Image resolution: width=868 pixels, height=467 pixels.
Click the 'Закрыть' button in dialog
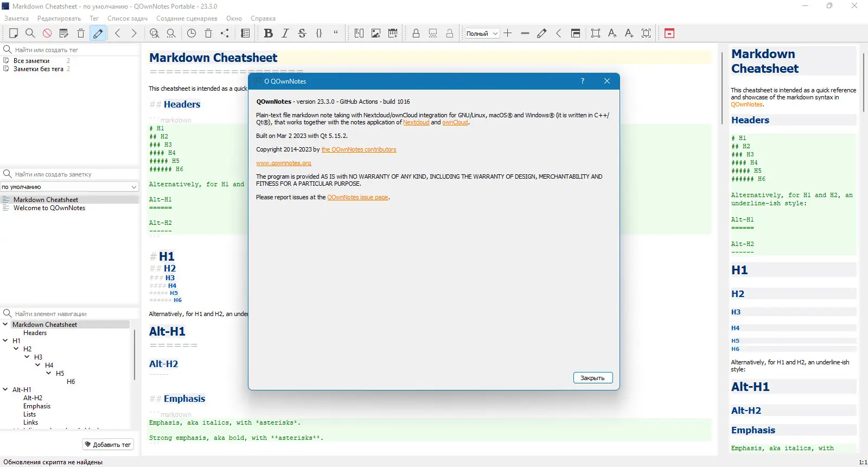tap(592, 378)
